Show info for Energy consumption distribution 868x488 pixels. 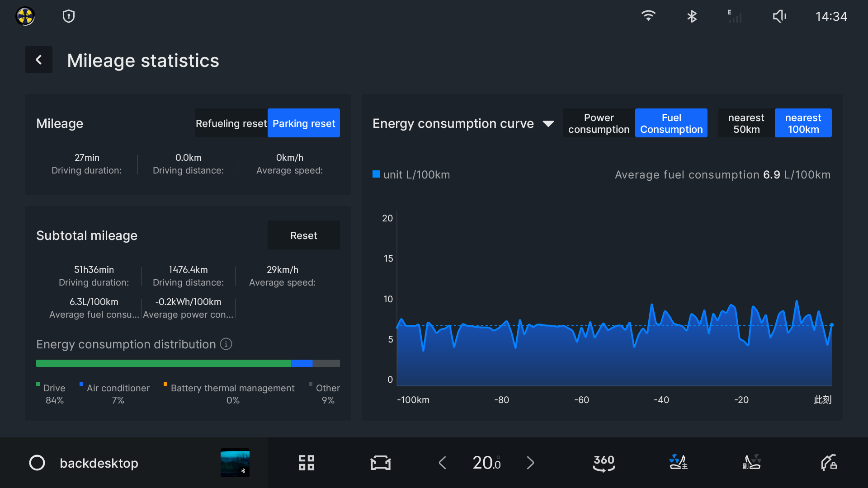(226, 344)
